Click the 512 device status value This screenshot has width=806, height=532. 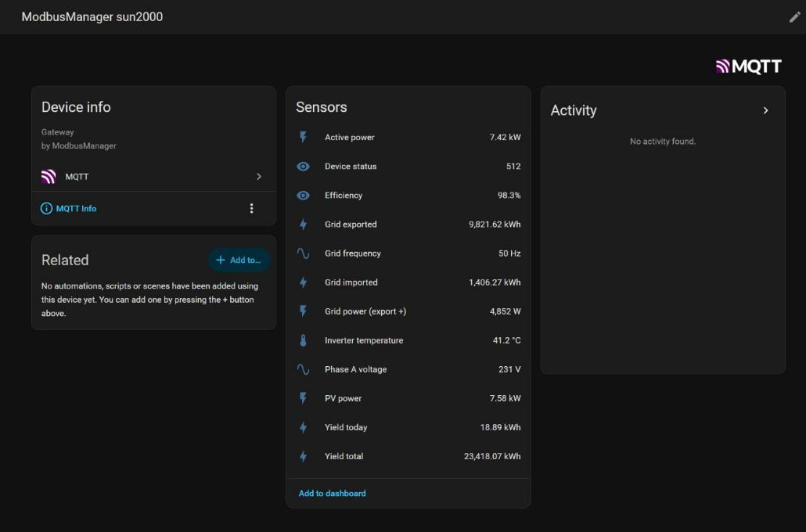point(513,167)
